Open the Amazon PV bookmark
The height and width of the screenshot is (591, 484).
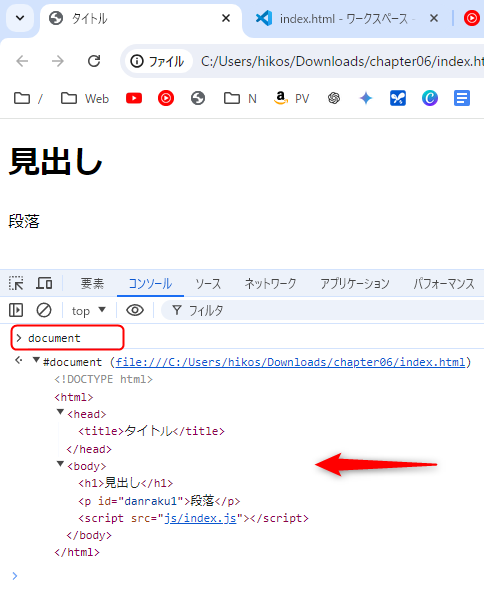291,98
